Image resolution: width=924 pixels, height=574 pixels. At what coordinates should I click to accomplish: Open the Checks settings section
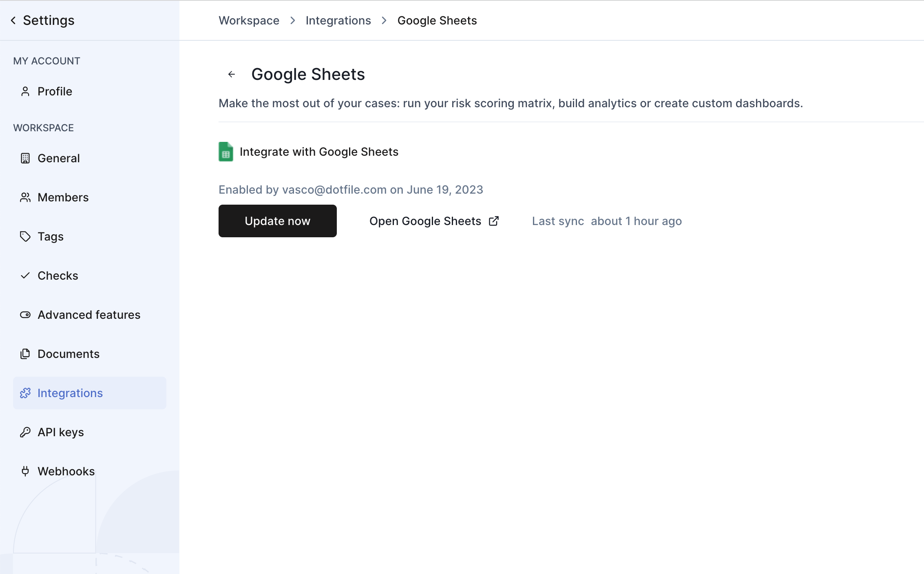57,276
